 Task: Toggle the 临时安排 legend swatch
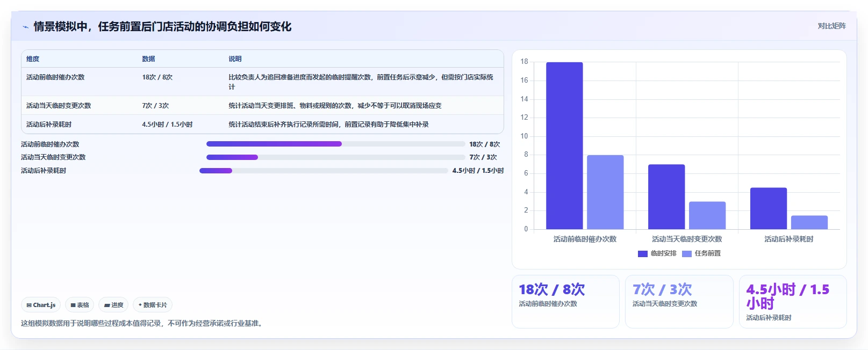(x=643, y=254)
